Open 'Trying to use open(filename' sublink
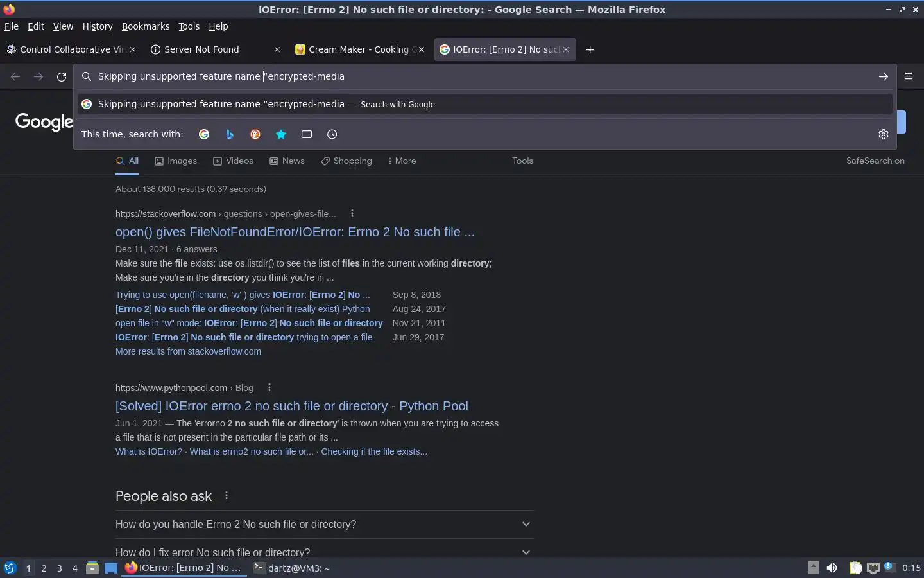The width and height of the screenshot is (924, 578). 243,295
